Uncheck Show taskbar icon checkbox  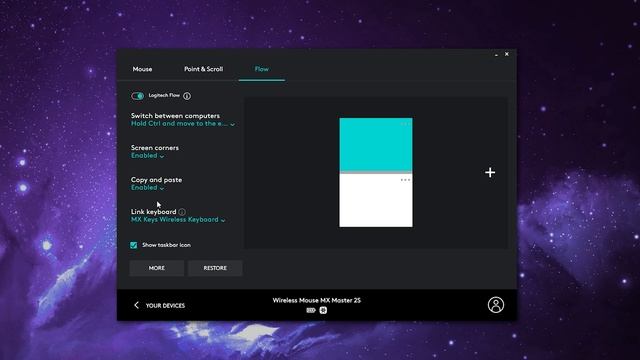tap(133, 245)
